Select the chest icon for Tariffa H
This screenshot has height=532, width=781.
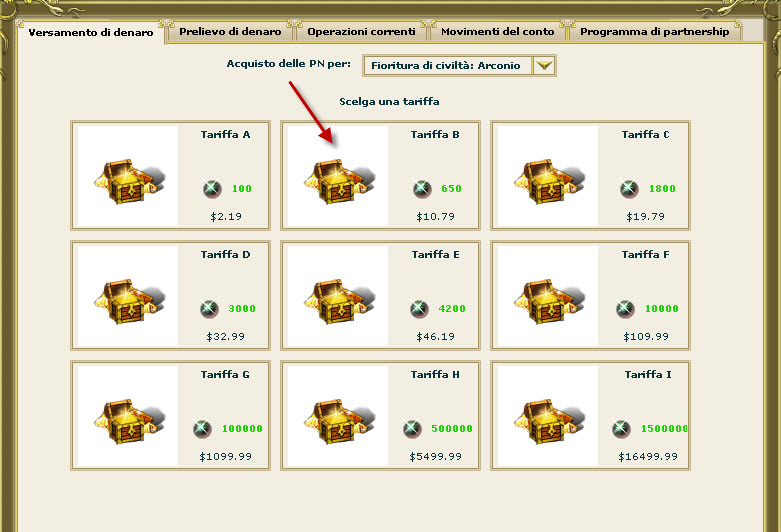(x=339, y=421)
